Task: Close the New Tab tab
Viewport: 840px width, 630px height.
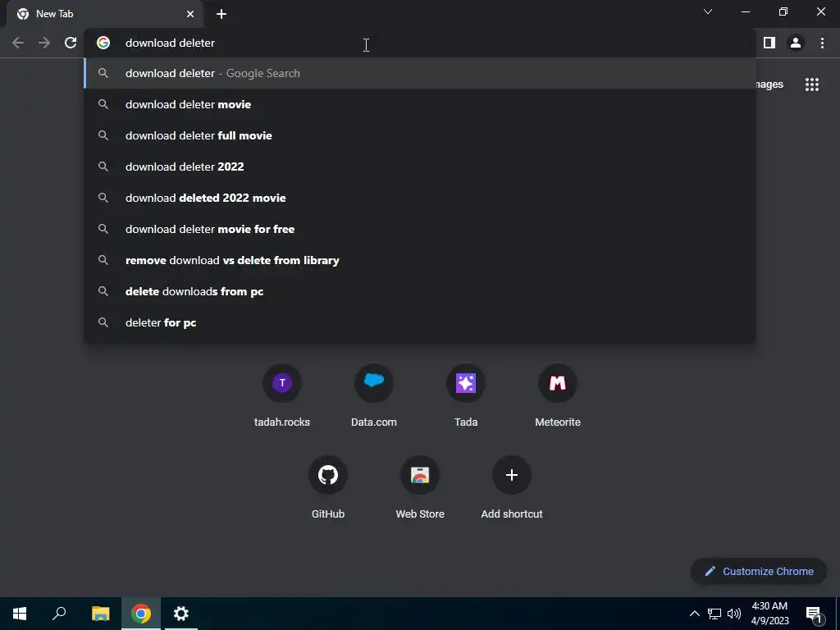Action: 190,14
